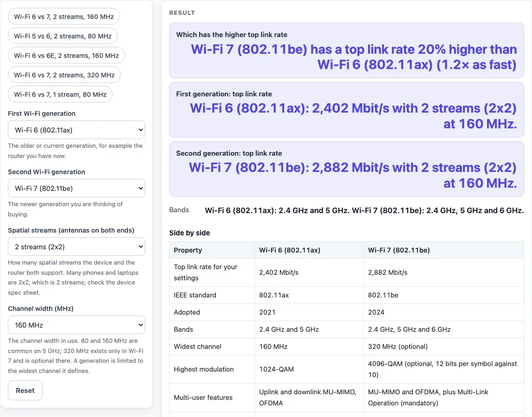Click the Wi-Fi 7 (802.11be) column header

tap(444, 250)
